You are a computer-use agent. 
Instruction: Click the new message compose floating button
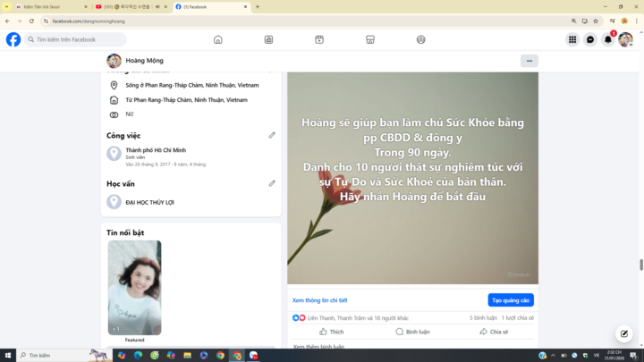[x=624, y=333]
